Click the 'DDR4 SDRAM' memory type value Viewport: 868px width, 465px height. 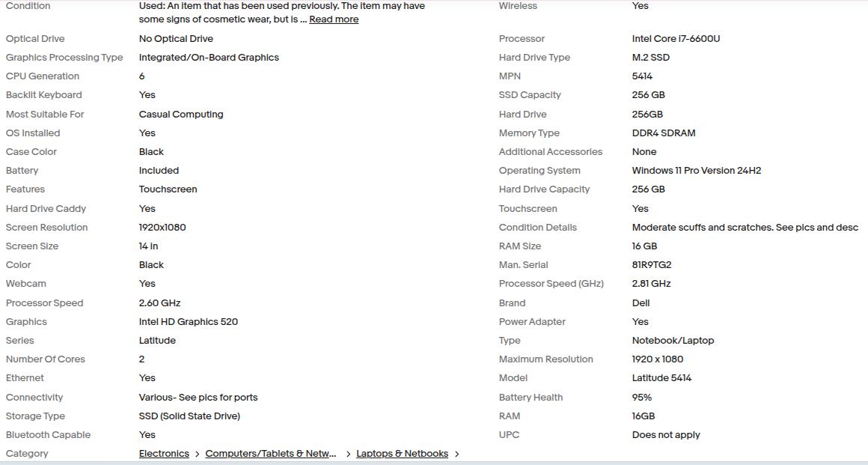point(664,133)
